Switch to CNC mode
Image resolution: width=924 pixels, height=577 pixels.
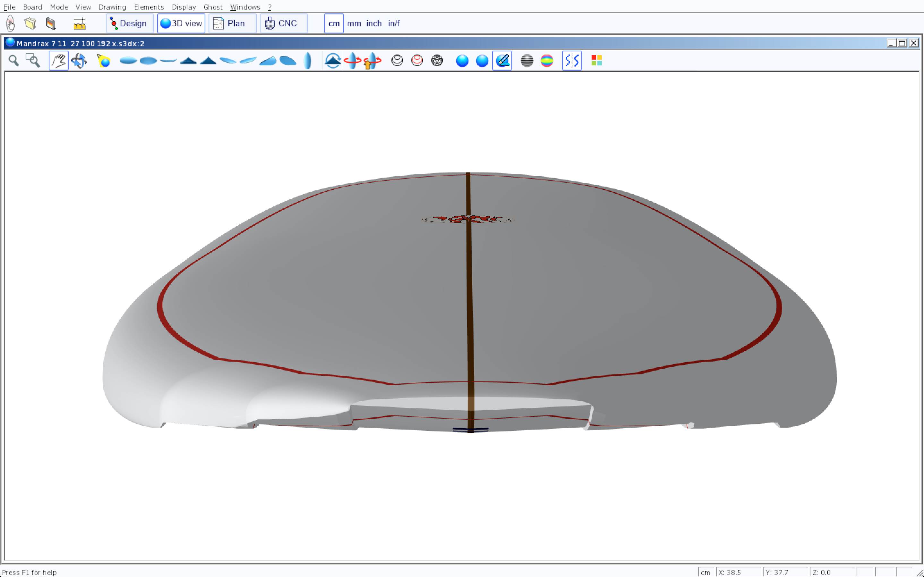pyautogui.click(x=283, y=23)
